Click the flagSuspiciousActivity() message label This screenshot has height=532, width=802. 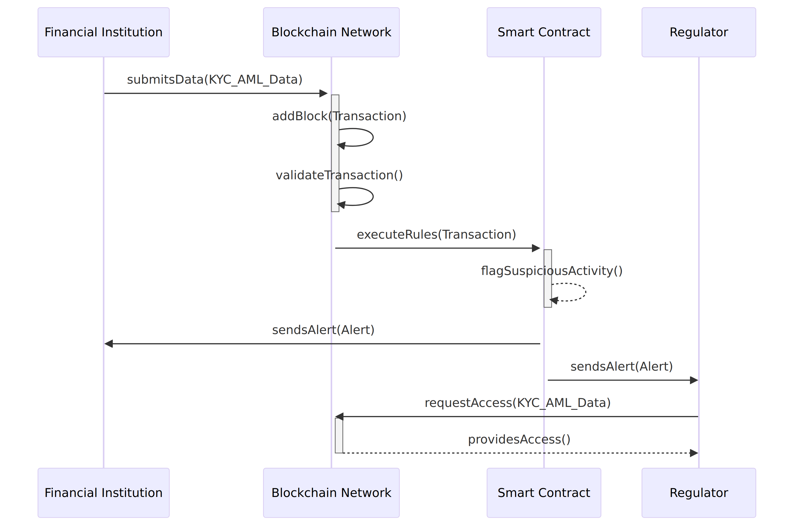pyautogui.click(x=552, y=271)
